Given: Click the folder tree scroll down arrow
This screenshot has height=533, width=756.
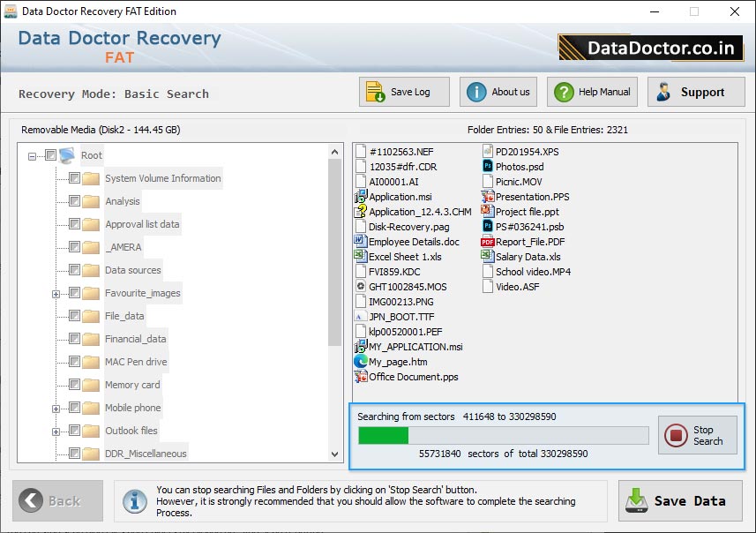Looking at the screenshot, I should [x=335, y=454].
